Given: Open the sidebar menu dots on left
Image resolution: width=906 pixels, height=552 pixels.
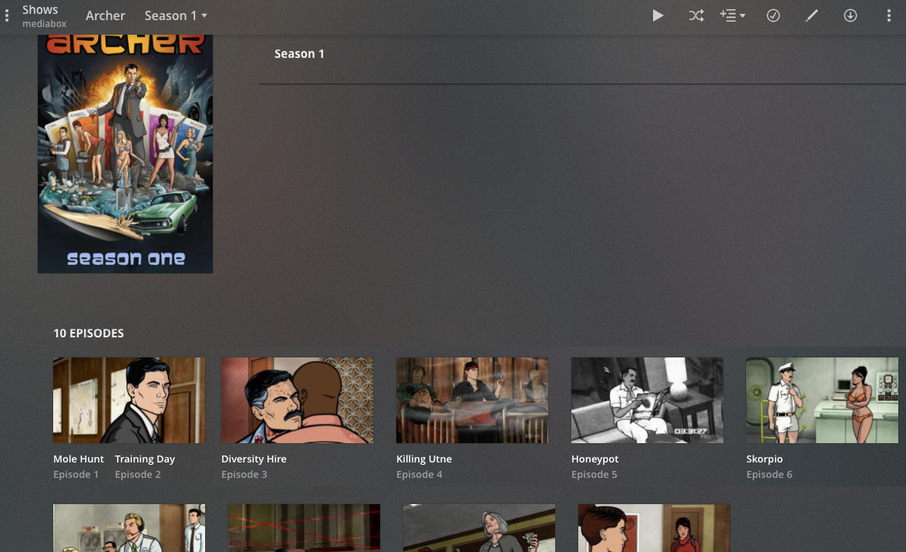Looking at the screenshot, I should click(x=7, y=16).
